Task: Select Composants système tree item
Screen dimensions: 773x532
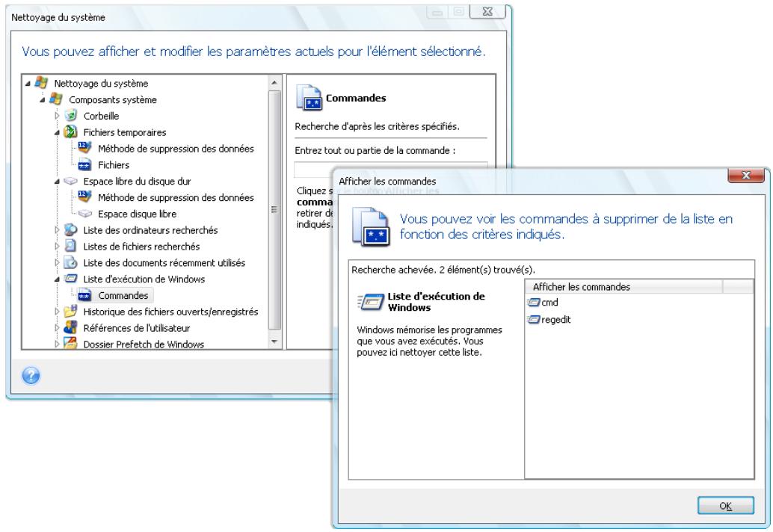Action: 112,99
